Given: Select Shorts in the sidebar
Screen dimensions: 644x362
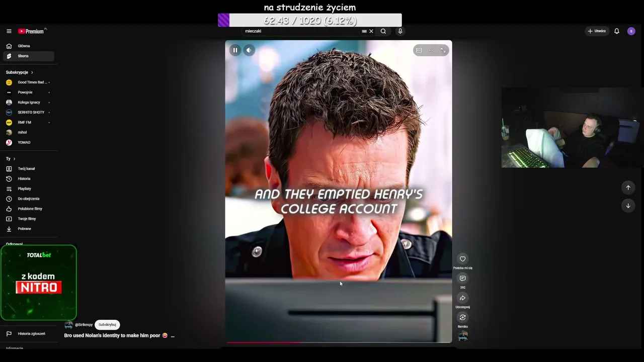Looking at the screenshot, I should 28,56.
